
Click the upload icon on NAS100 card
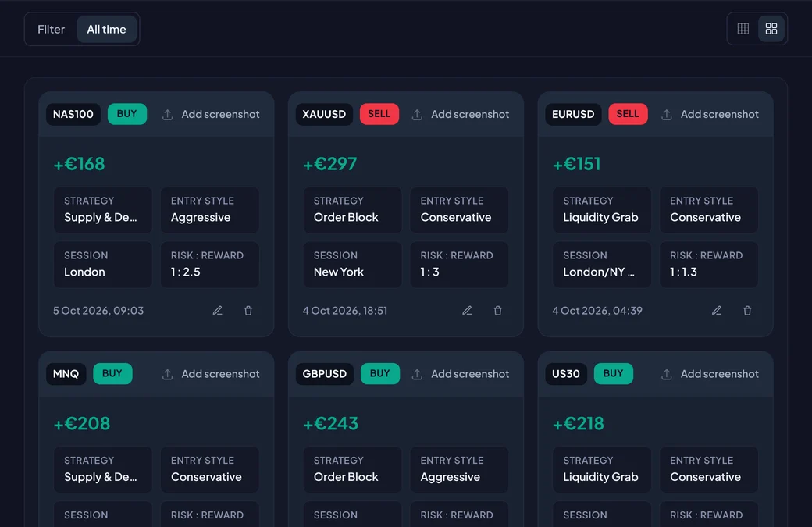pos(167,115)
